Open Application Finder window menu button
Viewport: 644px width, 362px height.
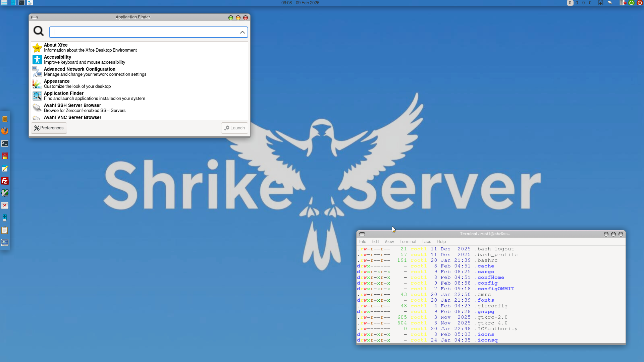point(34,17)
